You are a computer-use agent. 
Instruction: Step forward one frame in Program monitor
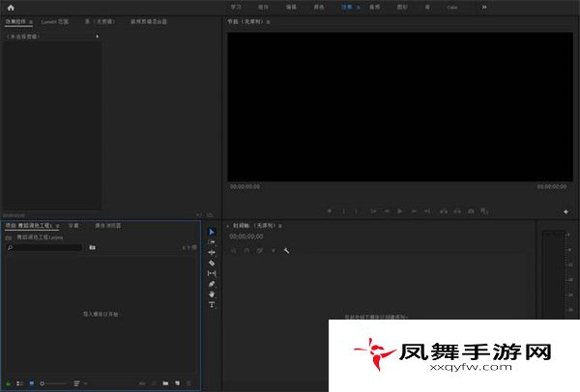[x=414, y=210]
